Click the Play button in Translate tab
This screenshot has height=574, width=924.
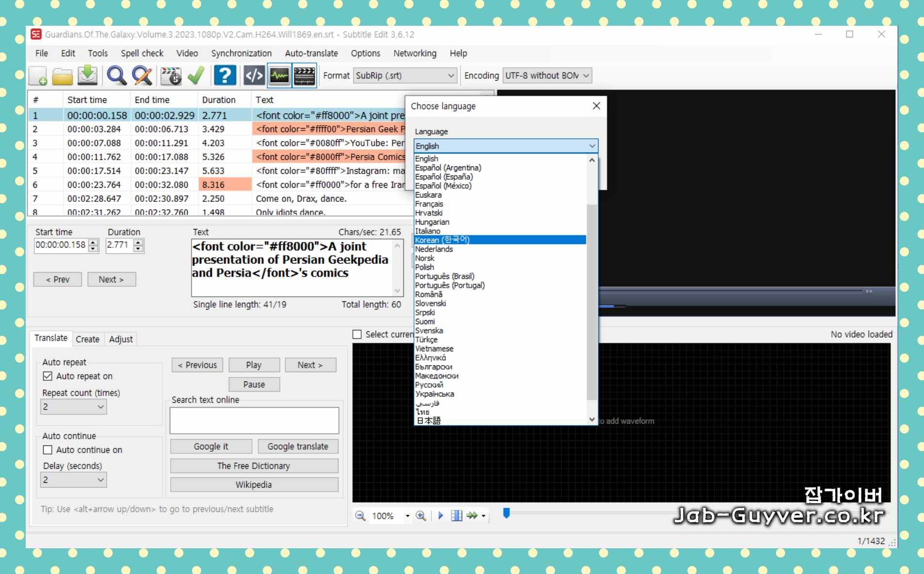click(254, 365)
